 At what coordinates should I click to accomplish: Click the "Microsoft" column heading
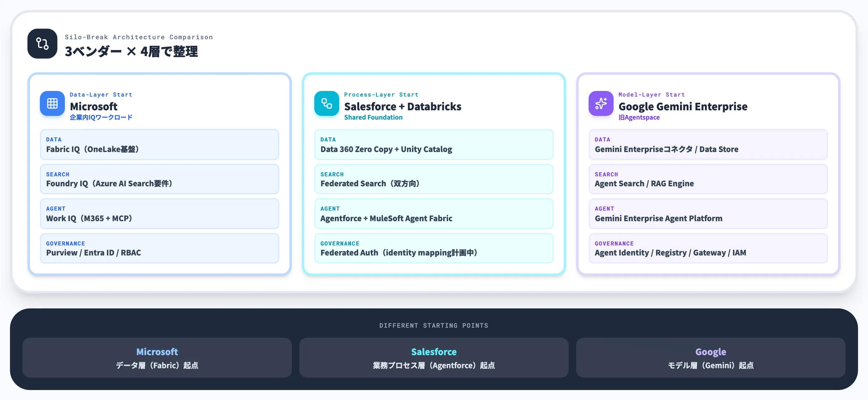(94, 107)
